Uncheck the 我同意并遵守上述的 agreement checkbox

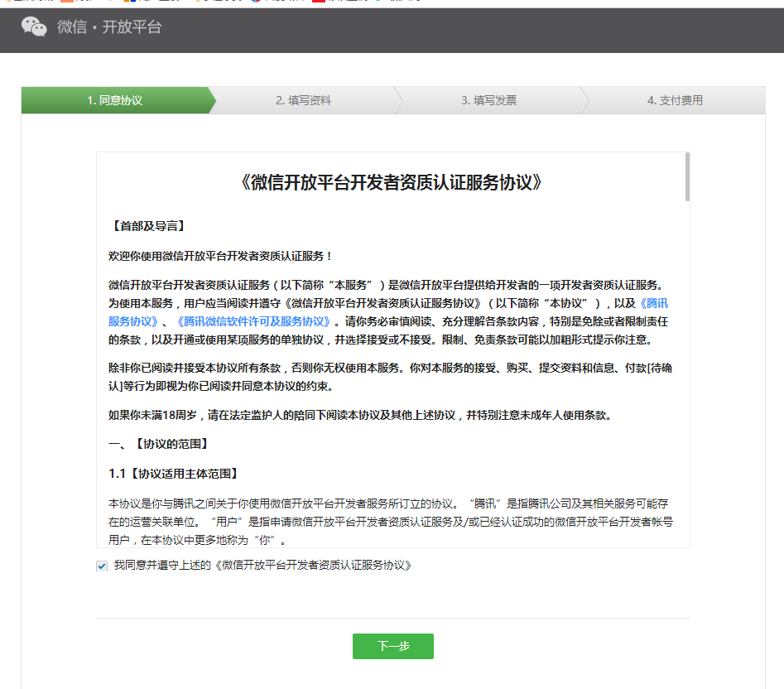coord(102,566)
